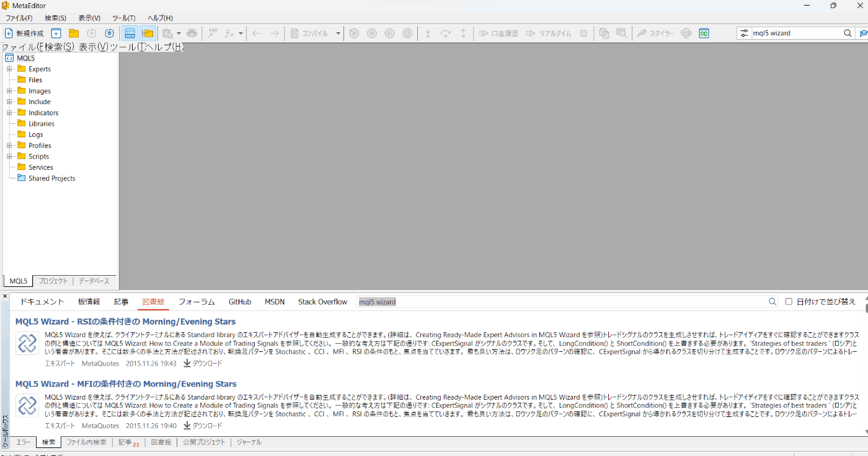Image resolution: width=868 pixels, height=456 pixels.
Task: Close the toolbox panel with X
Action: [x=5, y=296]
